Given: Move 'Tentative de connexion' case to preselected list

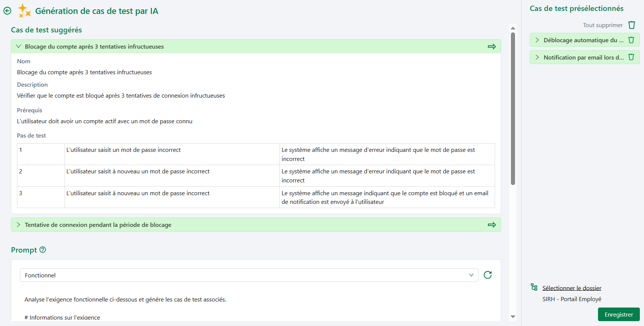Looking at the screenshot, I should [x=492, y=225].
